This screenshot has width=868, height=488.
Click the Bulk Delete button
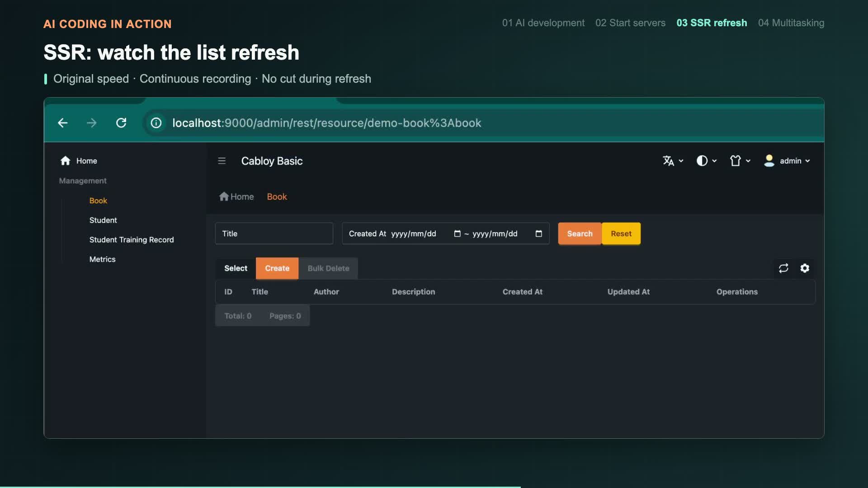[328, 268]
